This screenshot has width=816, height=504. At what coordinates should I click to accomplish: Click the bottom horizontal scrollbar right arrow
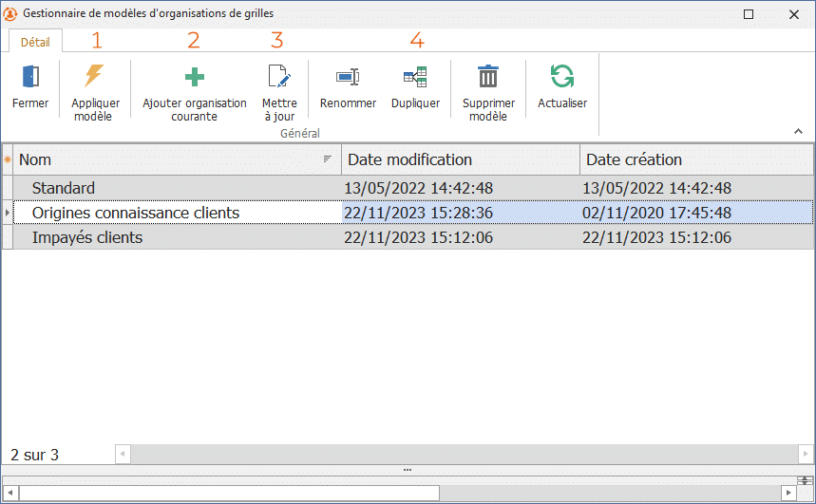[x=788, y=493]
